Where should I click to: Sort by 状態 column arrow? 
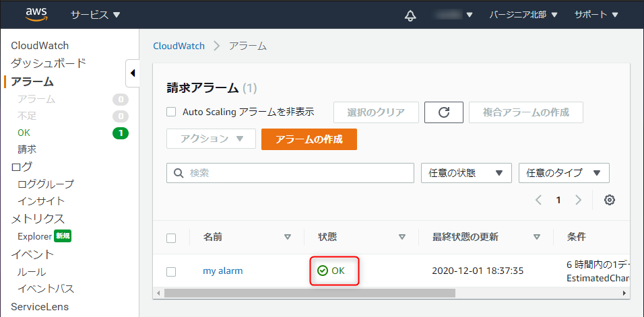point(402,237)
